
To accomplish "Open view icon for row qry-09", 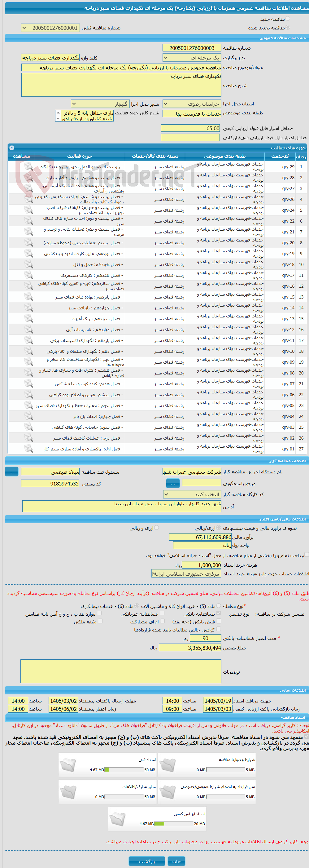I will (x=28, y=362).
